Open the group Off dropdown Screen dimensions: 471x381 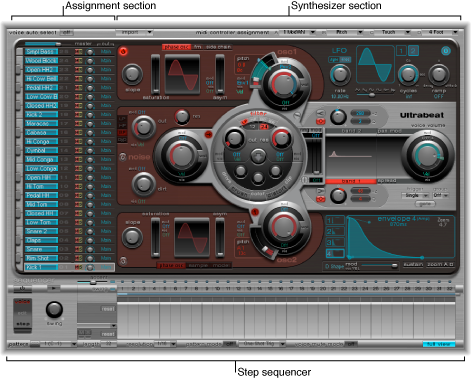[441, 195]
